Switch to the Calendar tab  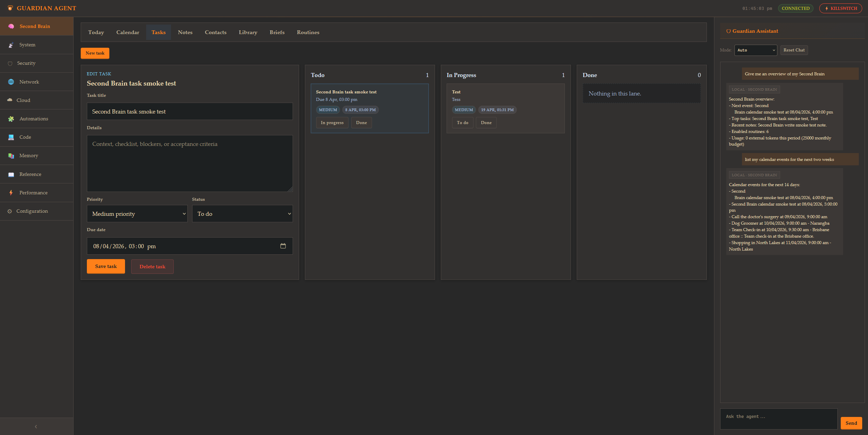pyautogui.click(x=128, y=32)
